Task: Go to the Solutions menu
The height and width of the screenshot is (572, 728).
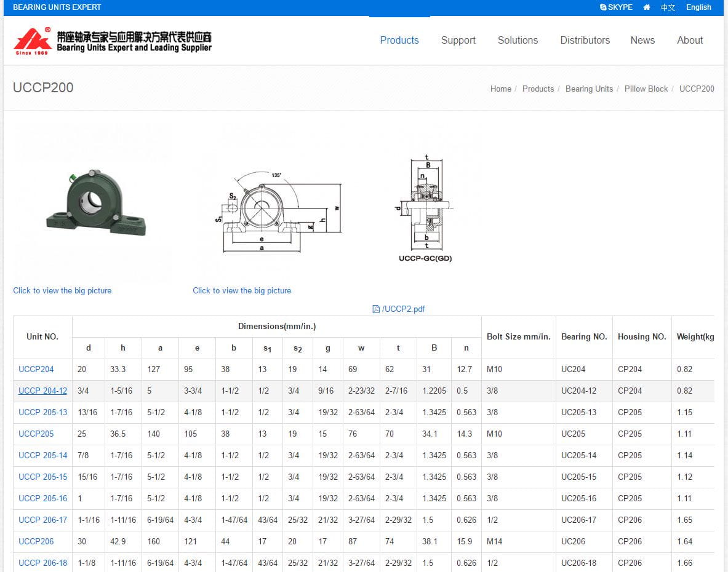Action: tap(518, 40)
